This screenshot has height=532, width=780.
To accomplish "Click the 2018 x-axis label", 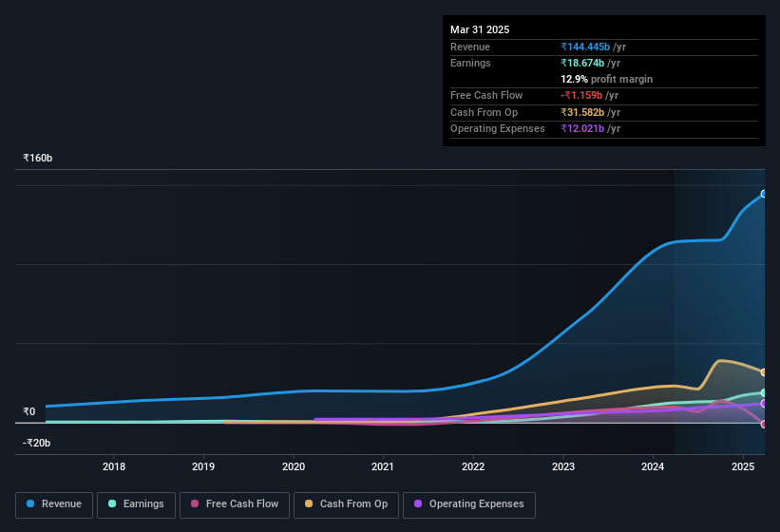I will 114,466.
